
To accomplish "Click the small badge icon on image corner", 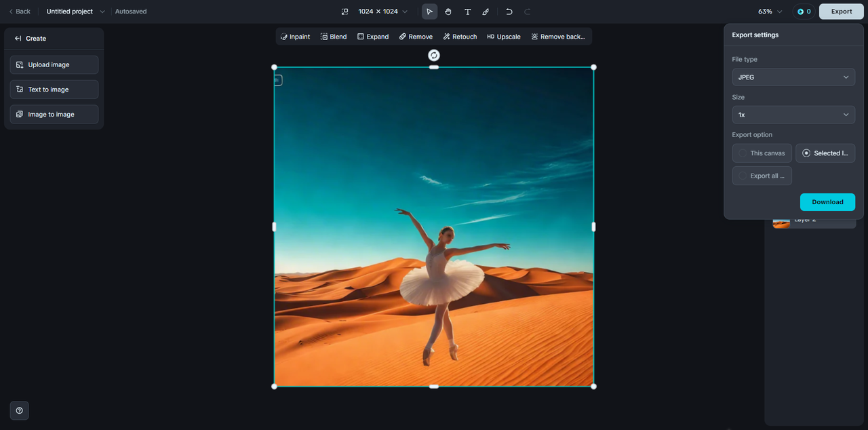I will [277, 80].
